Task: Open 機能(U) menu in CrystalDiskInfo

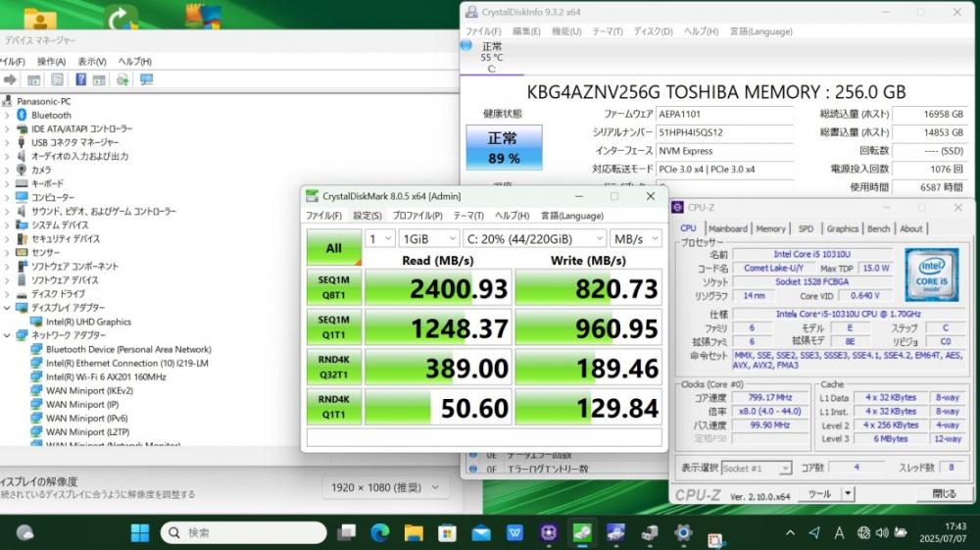Action: (566, 31)
